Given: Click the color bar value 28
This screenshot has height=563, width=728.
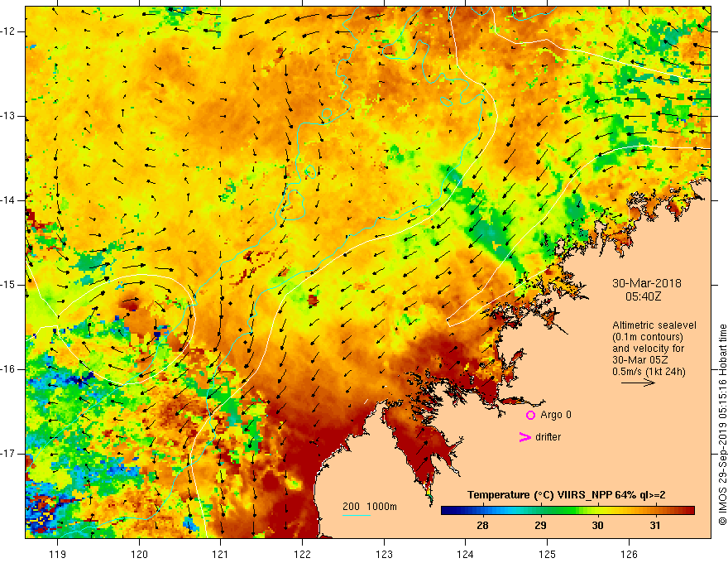Looking at the screenshot, I should (482, 526).
